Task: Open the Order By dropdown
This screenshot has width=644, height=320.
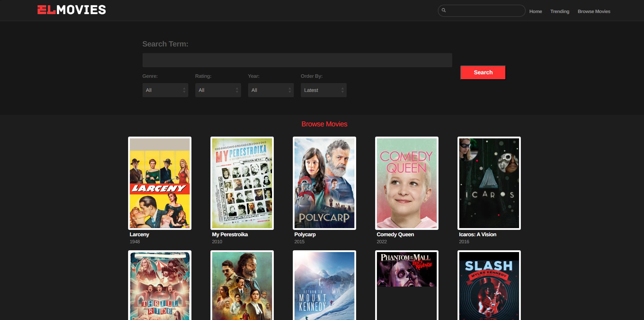Action: pyautogui.click(x=323, y=90)
